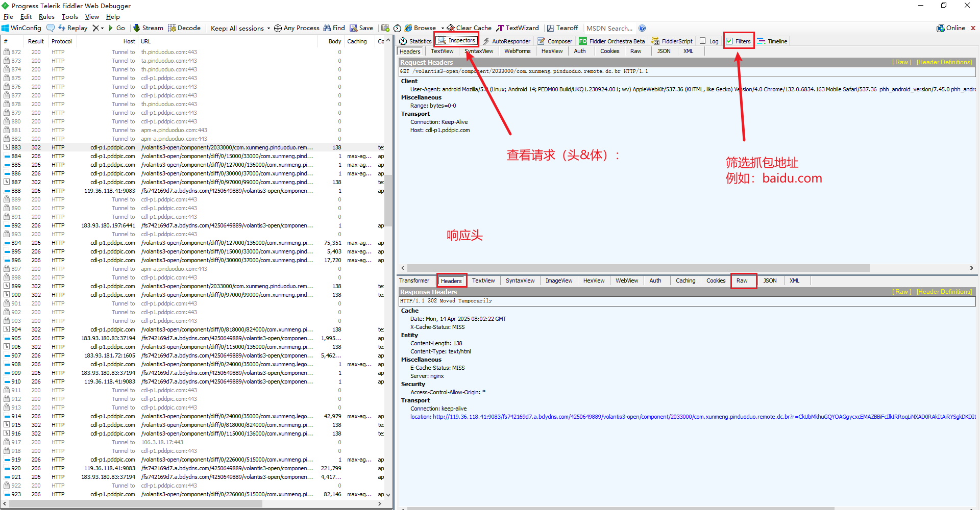The height and width of the screenshot is (510, 980).
Task: Click Raw link in Response Headers bar
Action: click(902, 292)
